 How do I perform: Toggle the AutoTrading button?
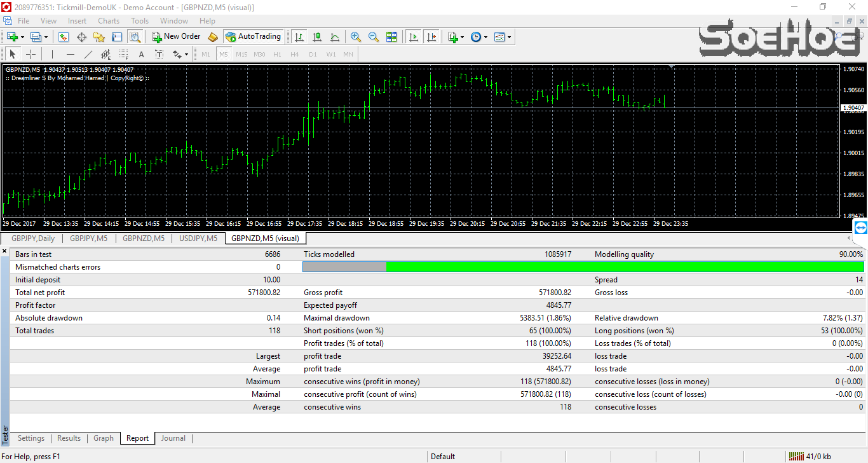[x=253, y=37]
